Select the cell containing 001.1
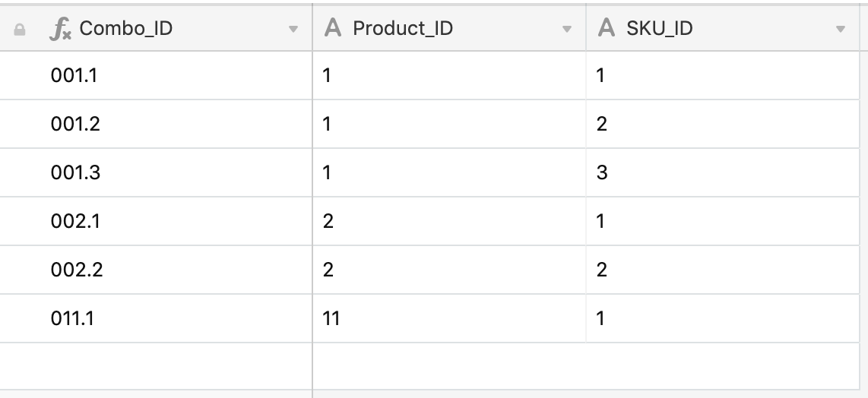Image resolution: width=868 pixels, height=398 pixels. tap(156, 75)
